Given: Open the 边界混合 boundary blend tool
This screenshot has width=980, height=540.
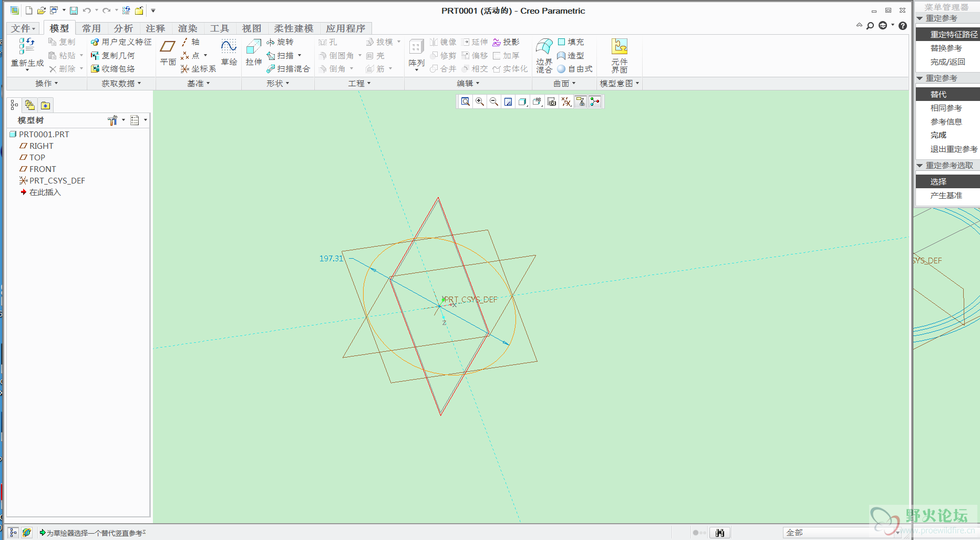Looking at the screenshot, I should coord(544,56).
